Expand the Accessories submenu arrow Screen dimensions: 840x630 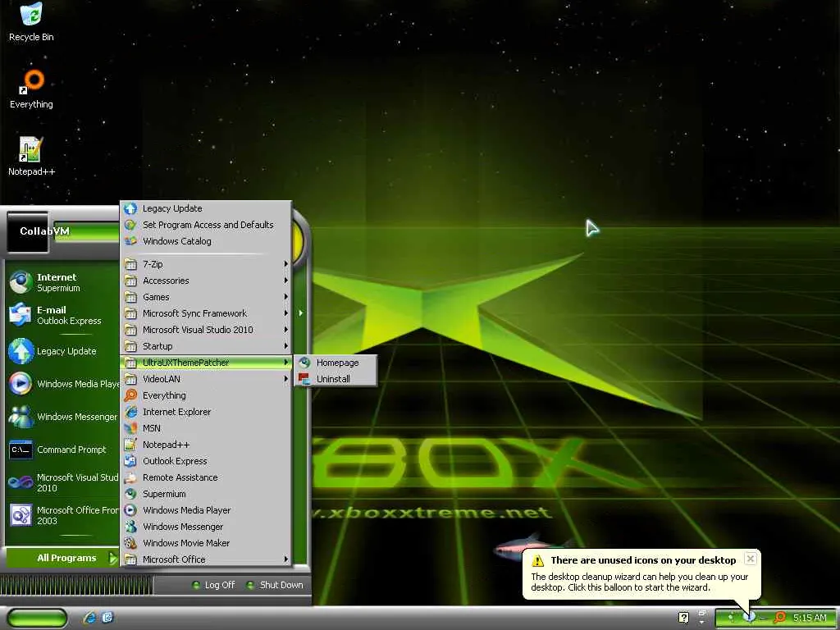[286, 281]
